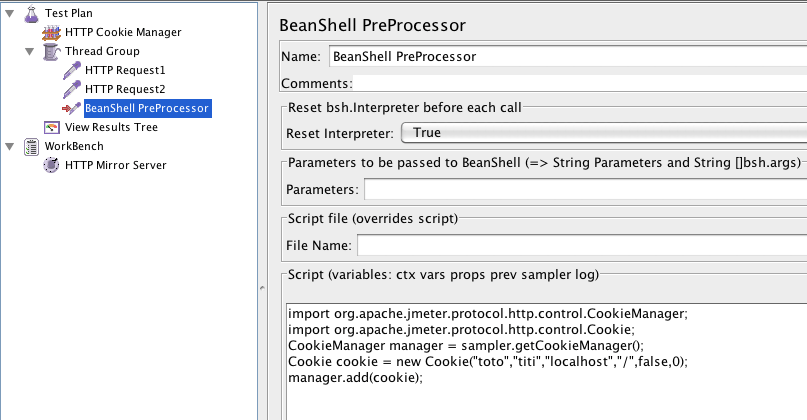Collapse the Thread Group node
This screenshot has width=807, height=420.
point(30,51)
